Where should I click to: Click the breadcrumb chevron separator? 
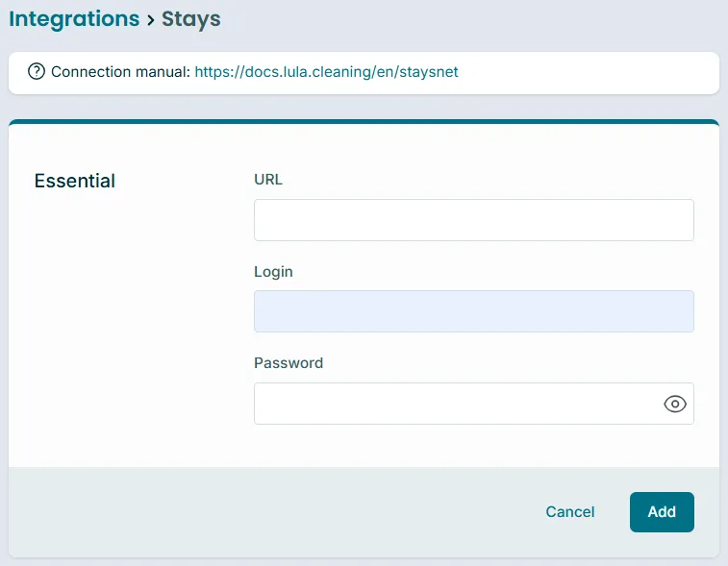pos(150,20)
